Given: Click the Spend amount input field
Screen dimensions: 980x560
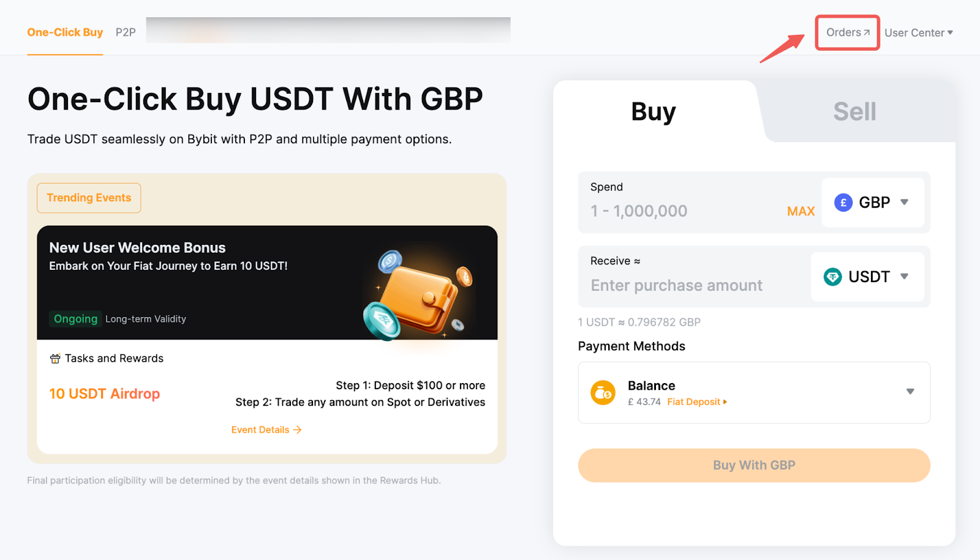Looking at the screenshot, I should (x=680, y=211).
